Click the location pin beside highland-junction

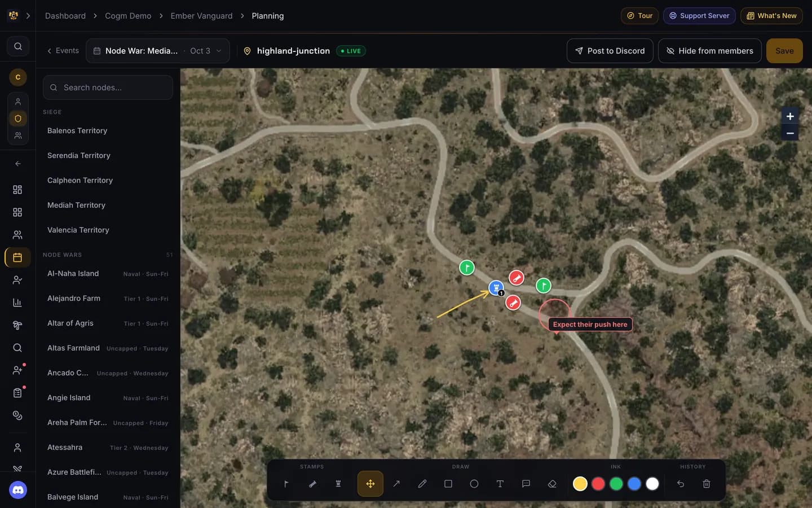click(x=247, y=51)
